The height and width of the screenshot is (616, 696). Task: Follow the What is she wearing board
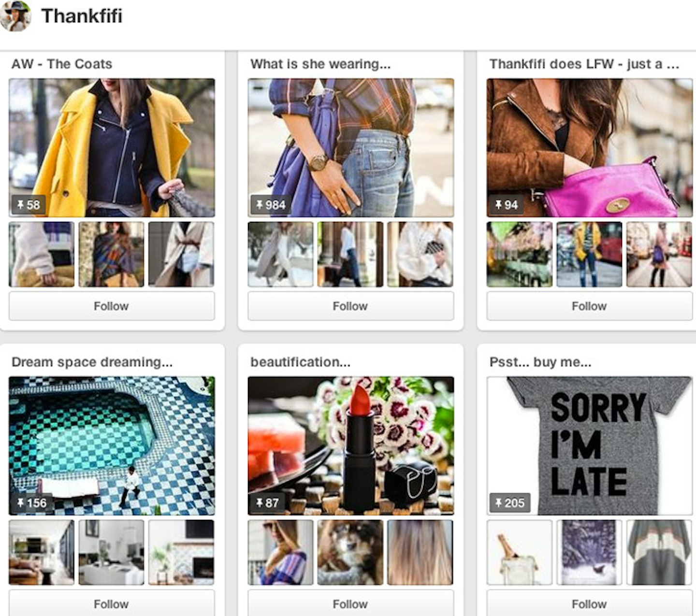pos(351,306)
